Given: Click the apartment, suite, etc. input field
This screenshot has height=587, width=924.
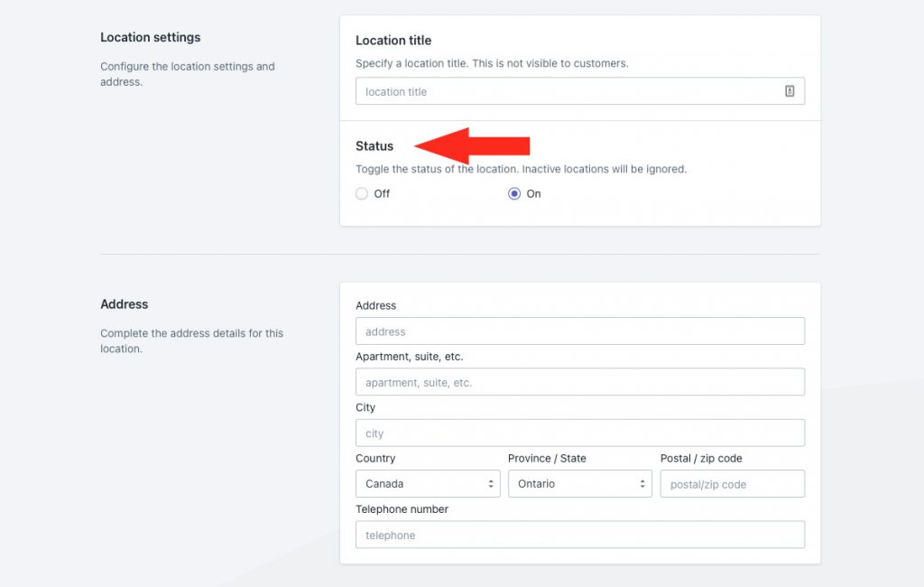Looking at the screenshot, I should [580, 382].
